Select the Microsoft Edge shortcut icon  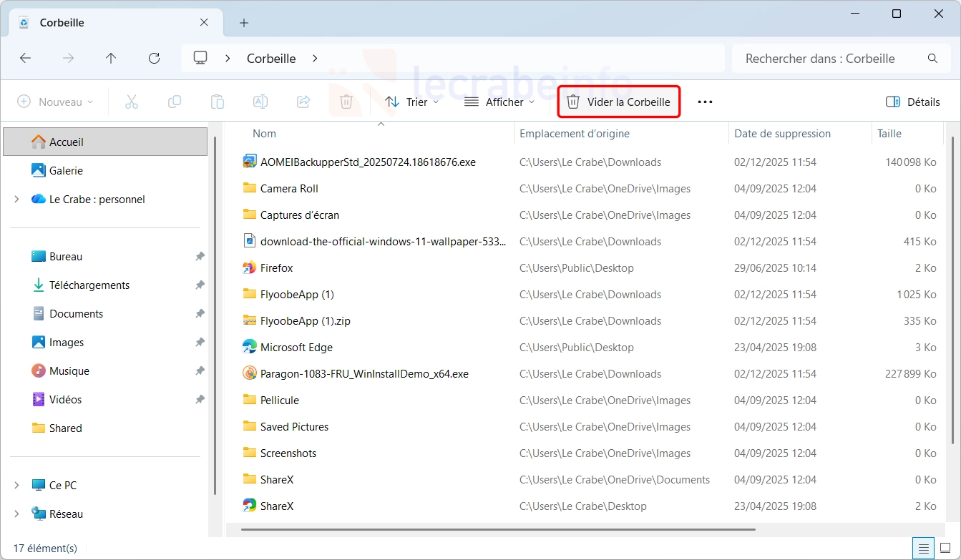(x=249, y=348)
